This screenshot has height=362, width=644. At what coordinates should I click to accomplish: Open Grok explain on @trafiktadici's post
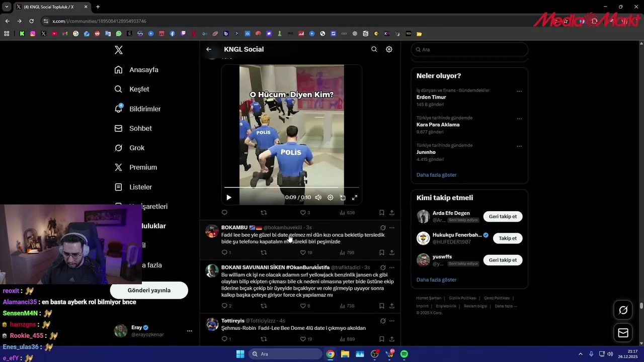383,267
